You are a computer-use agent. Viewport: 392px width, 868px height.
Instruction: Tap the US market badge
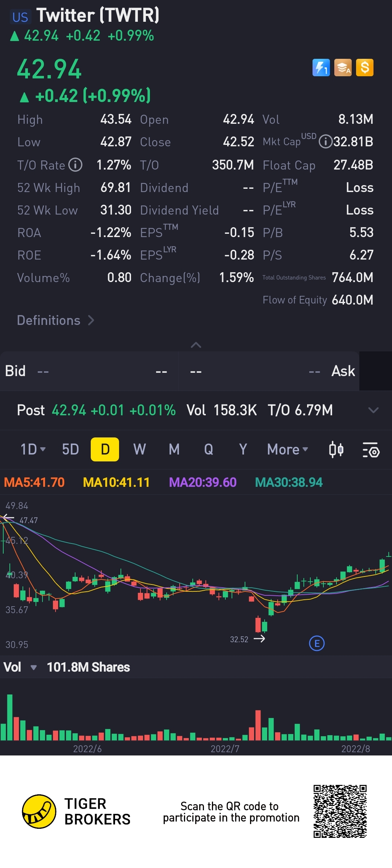pyautogui.click(x=20, y=17)
